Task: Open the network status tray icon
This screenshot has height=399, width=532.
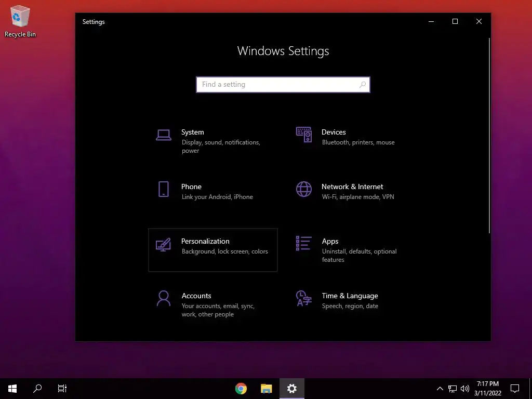Action: coord(453,389)
